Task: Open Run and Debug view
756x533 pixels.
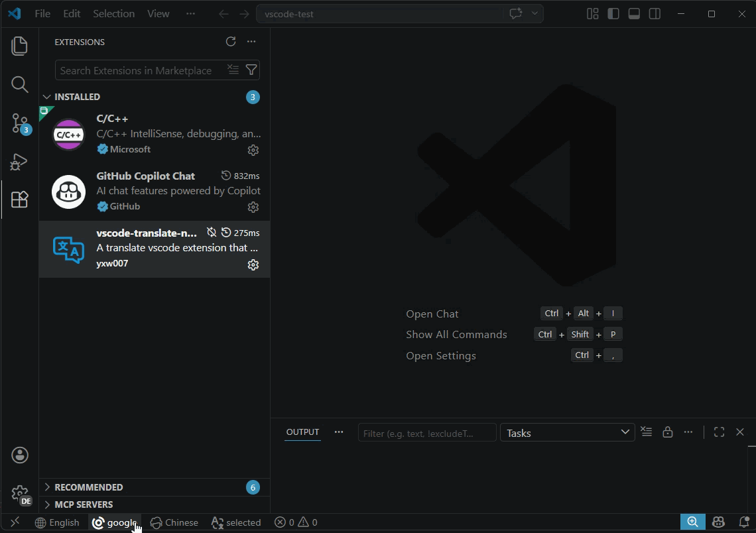Action: point(19,162)
